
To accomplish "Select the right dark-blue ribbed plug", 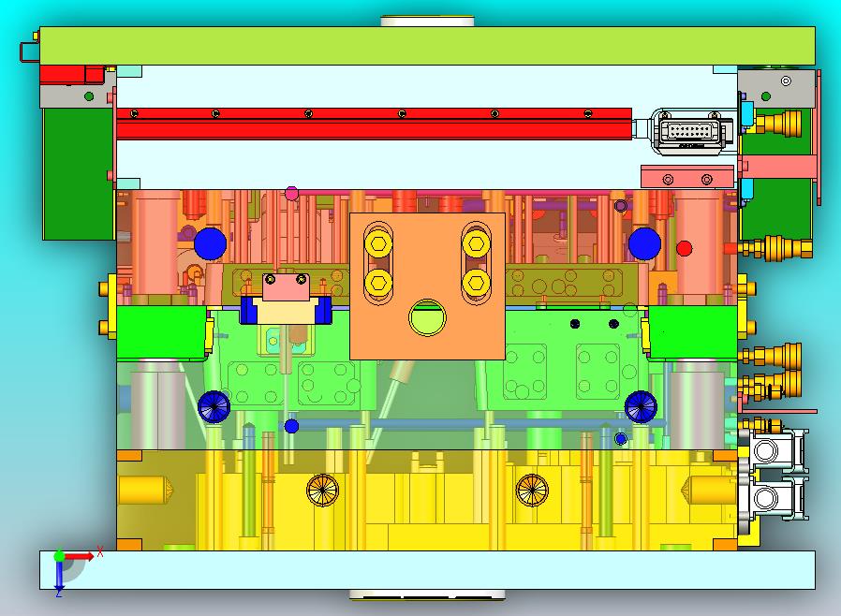I will point(641,407).
